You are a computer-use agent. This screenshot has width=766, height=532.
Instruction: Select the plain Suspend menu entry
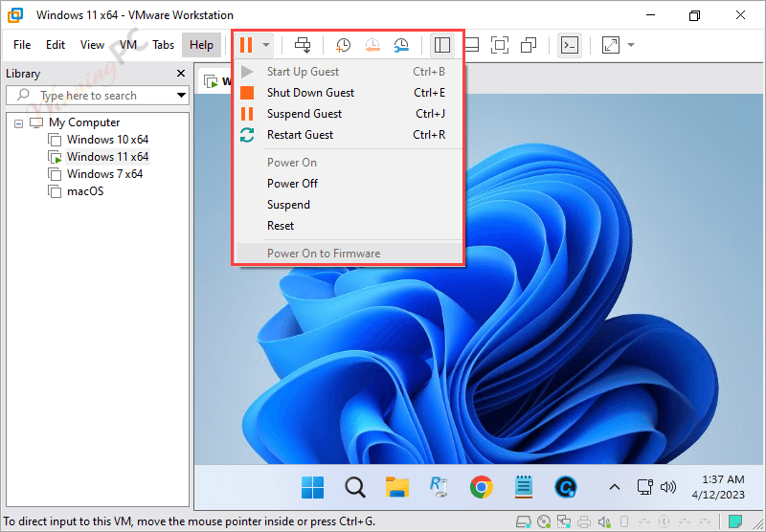click(349, 205)
